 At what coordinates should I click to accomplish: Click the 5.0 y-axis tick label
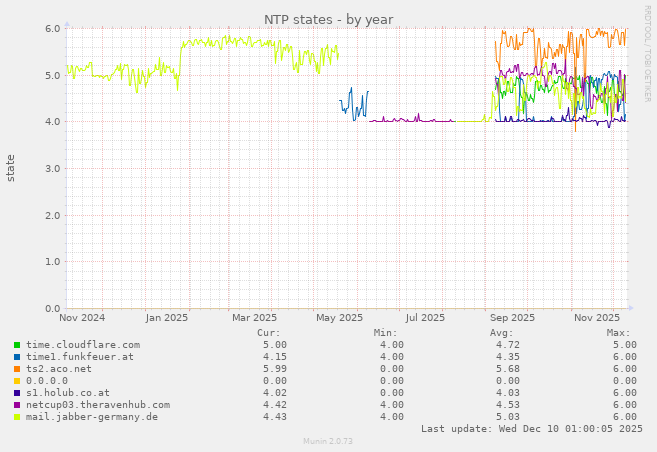[53, 76]
